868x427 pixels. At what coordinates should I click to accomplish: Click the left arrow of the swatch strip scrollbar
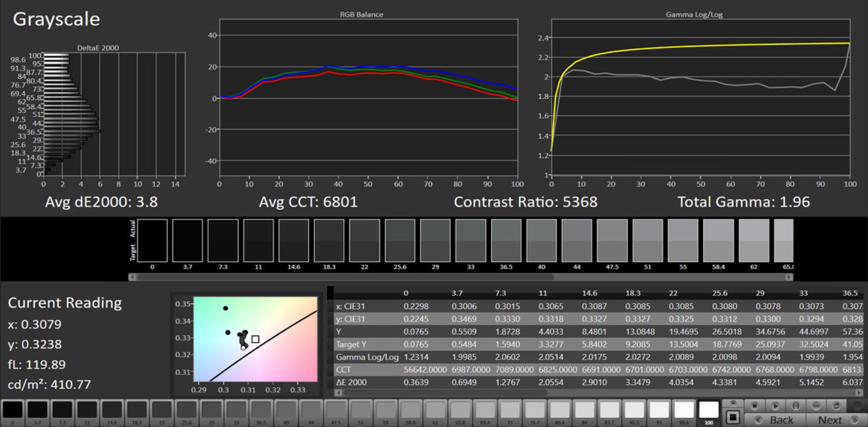tap(132, 277)
